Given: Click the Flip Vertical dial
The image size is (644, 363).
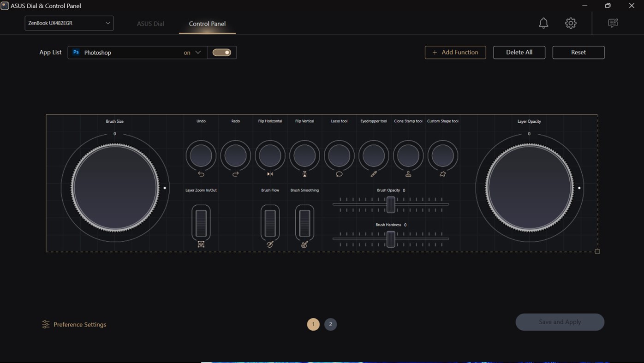Looking at the screenshot, I should coord(304,155).
